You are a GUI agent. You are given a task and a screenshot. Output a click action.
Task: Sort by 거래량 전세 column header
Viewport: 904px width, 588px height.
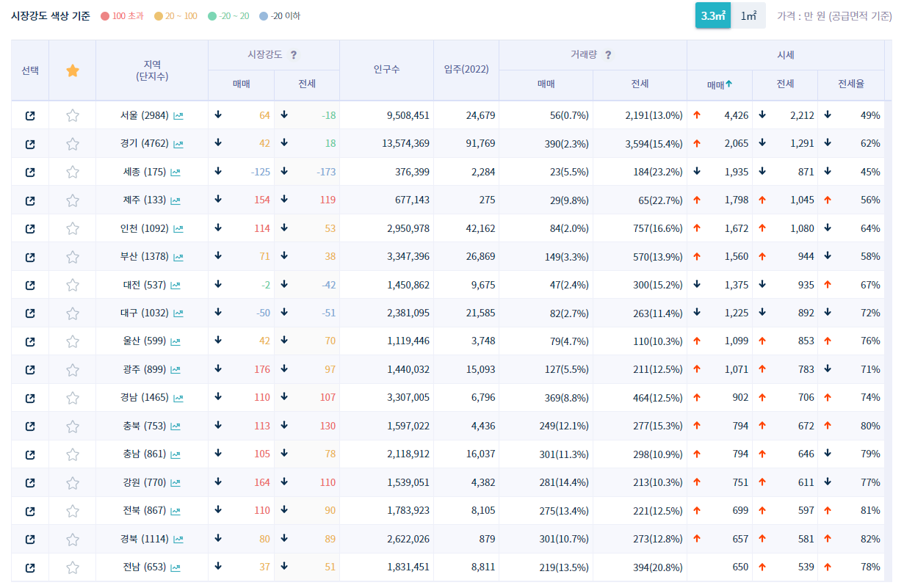[640, 84]
